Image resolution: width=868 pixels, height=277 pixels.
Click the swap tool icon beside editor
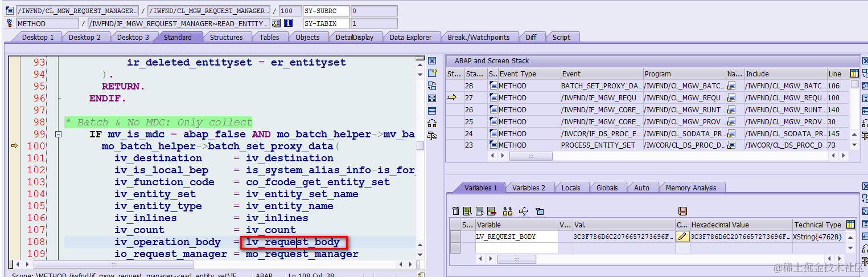click(x=431, y=86)
